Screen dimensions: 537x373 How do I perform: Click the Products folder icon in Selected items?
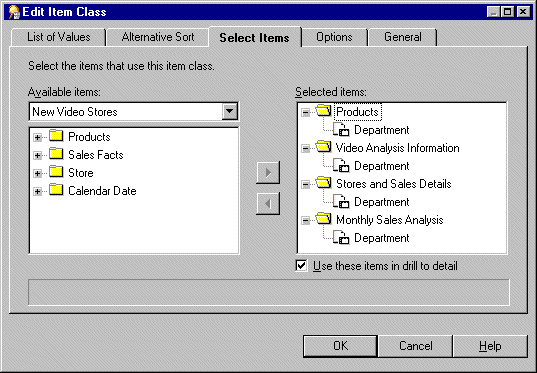[x=324, y=111]
